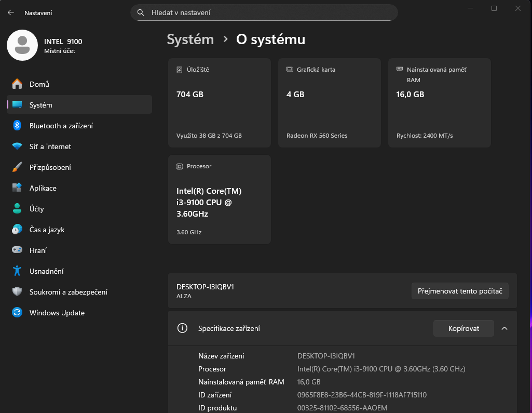Open Usnadnění settings
The height and width of the screenshot is (413, 532).
pyautogui.click(x=46, y=271)
